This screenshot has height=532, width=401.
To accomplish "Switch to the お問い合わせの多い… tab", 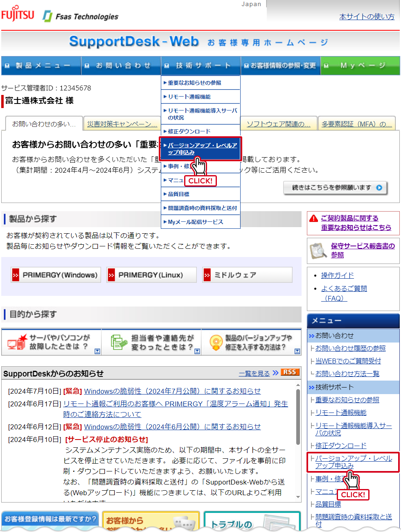I will (x=44, y=124).
